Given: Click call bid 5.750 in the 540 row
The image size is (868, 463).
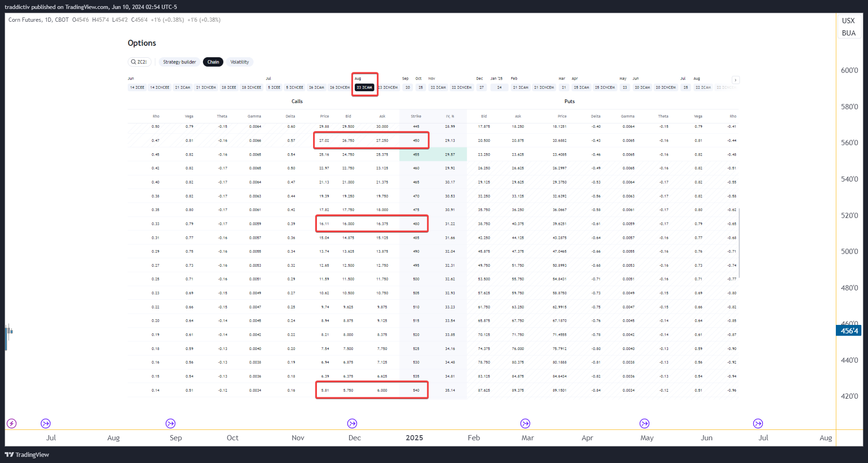Looking at the screenshot, I should point(348,390).
